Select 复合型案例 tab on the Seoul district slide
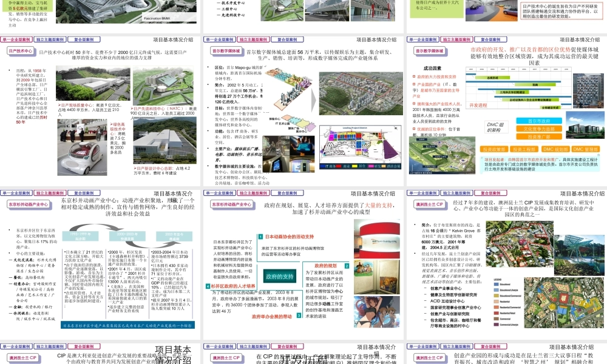Viewport: 607px width, 364px height. coord(287,39)
